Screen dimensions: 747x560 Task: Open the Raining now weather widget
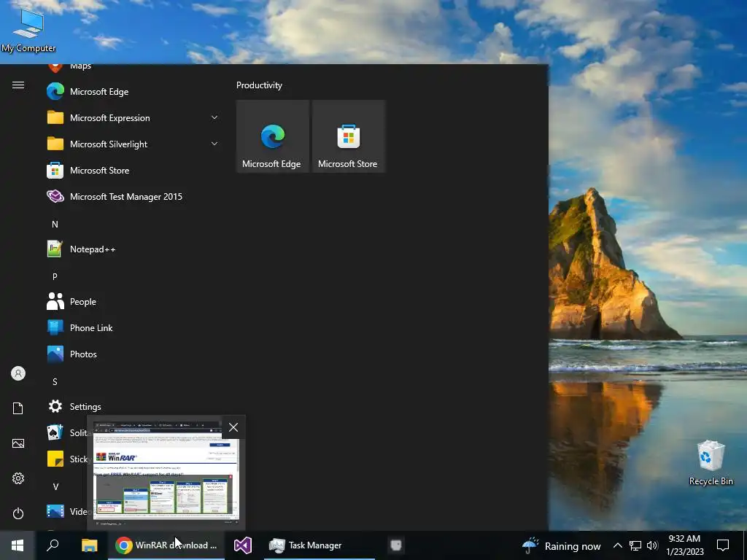tap(561, 545)
